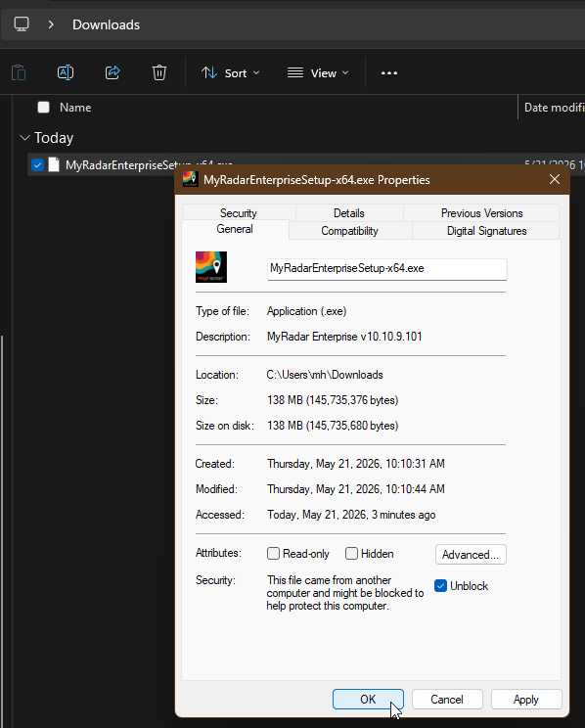
Task: Uncheck the Unblock security checkbox
Action: pos(440,586)
